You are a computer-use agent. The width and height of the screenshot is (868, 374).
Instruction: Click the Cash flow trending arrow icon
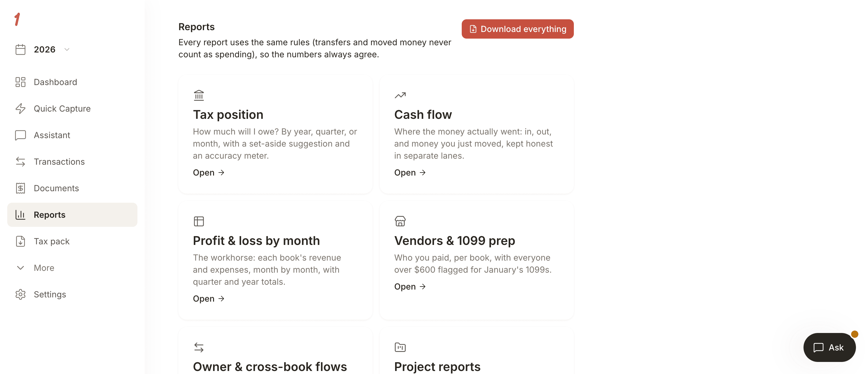point(400,95)
